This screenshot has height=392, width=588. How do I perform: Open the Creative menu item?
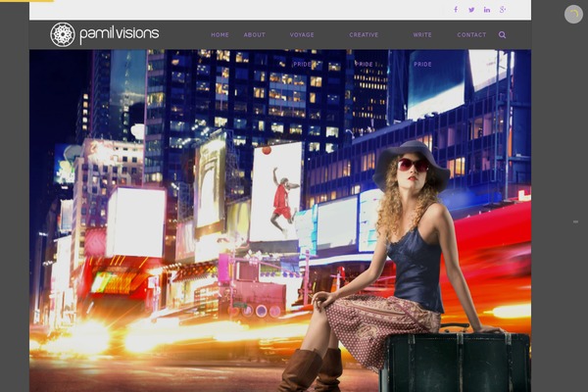tap(364, 35)
